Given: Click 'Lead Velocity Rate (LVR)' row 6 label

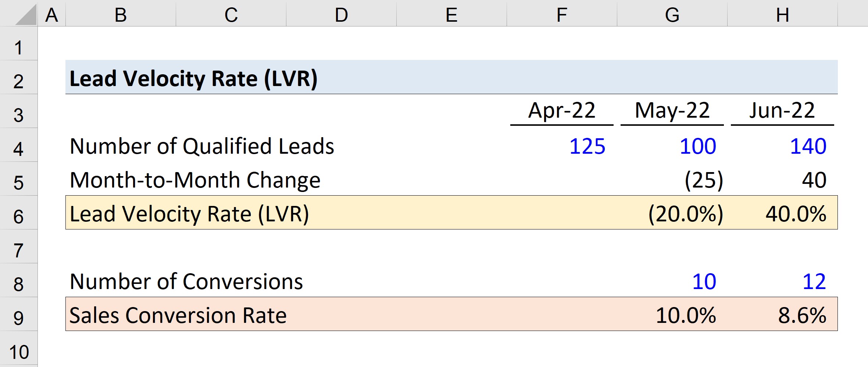Looking at the screenshot, I should pos(189,214).
